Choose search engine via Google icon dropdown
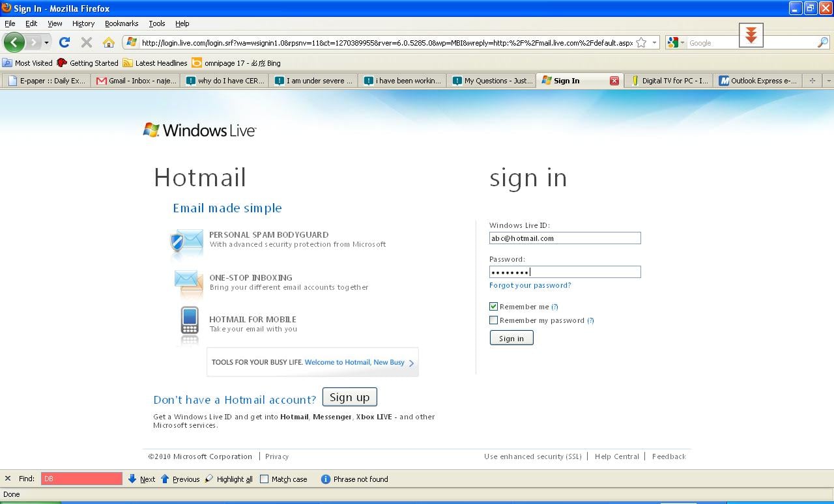The image size is (834, 504). (x=676, y=42)
